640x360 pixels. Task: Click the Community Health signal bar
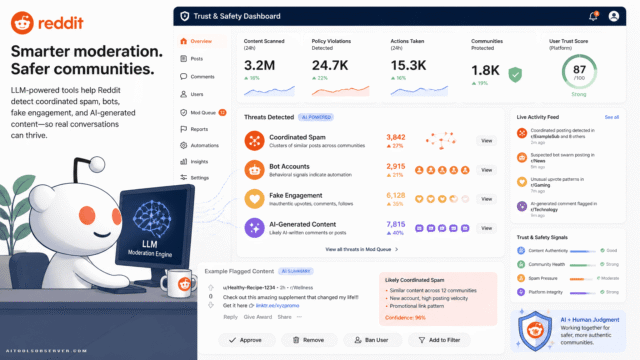click(x=582, y=265)
